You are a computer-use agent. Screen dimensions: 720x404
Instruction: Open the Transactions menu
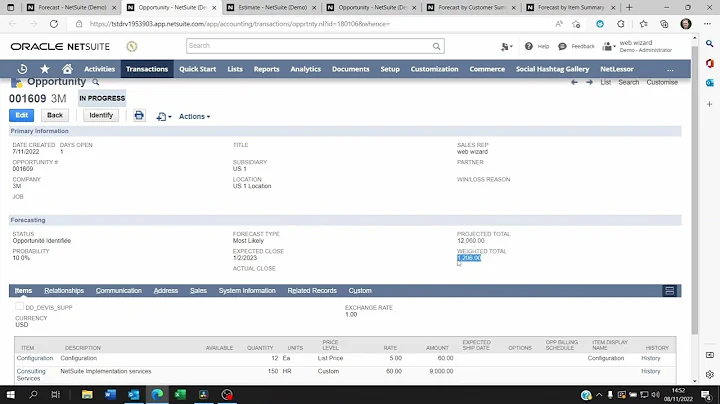click(x=147, y=69)
